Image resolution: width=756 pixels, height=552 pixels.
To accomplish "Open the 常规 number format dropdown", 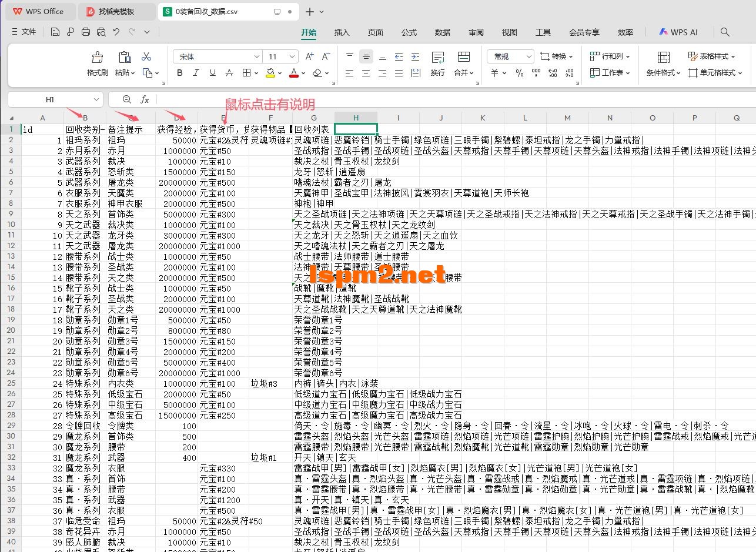I will (509, 56).
